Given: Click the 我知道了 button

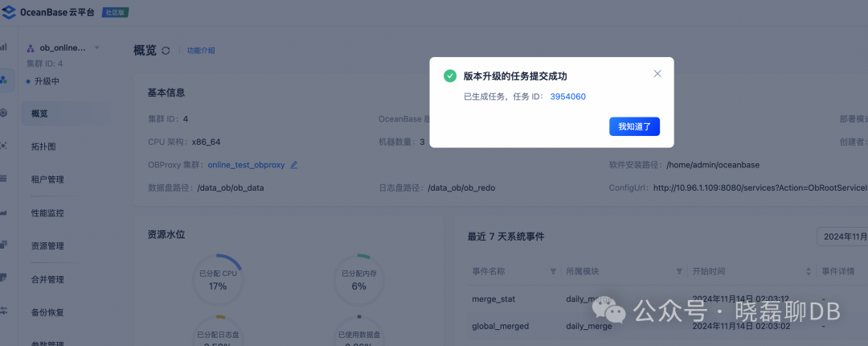Looking at the screenshot, I should (x=634, y=126).
